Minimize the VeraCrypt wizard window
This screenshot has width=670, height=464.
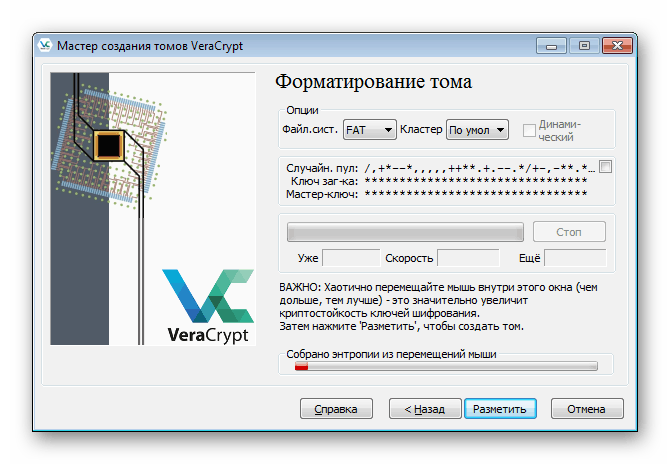(x=551, y=45)
